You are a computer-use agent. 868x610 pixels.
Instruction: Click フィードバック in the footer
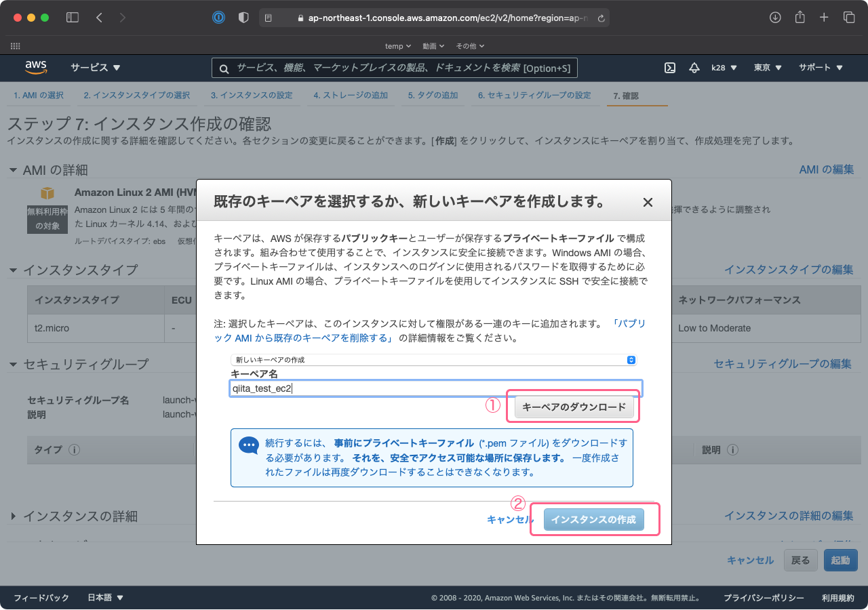41,598
